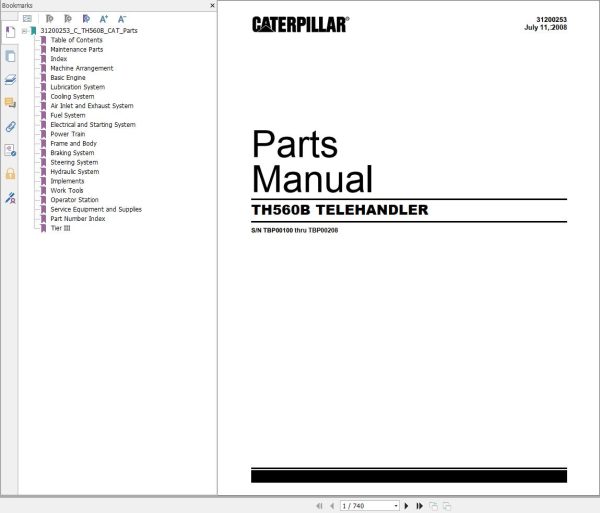Image resolution: width=600 pixels, height=513 pixels.
Task: Click the S/N TBP00100 thru TBP00208 text
Action: point(295,230)
